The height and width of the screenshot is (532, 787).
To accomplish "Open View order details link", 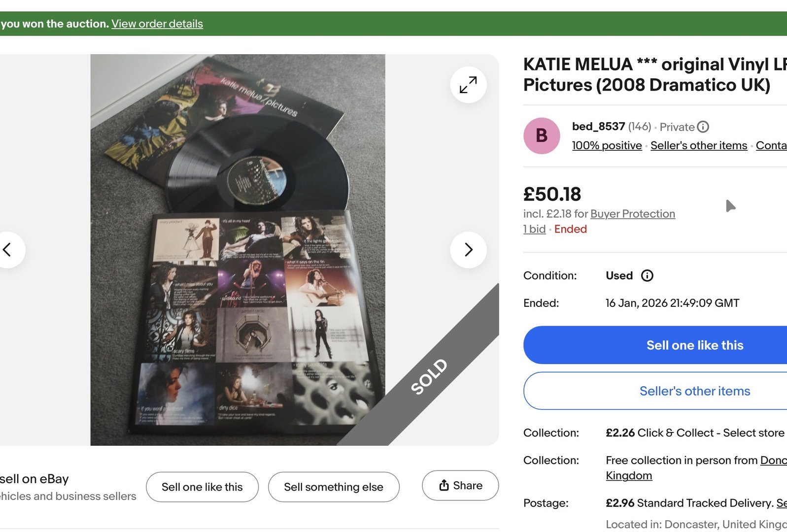I will coord(157,24).
